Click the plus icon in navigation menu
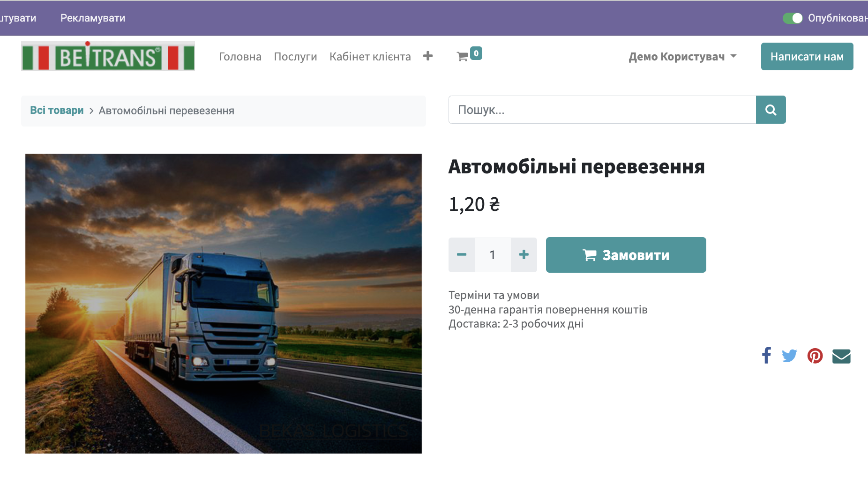This screenshot has width=868, height=477. pyautogui.click(x=427, y=56)
